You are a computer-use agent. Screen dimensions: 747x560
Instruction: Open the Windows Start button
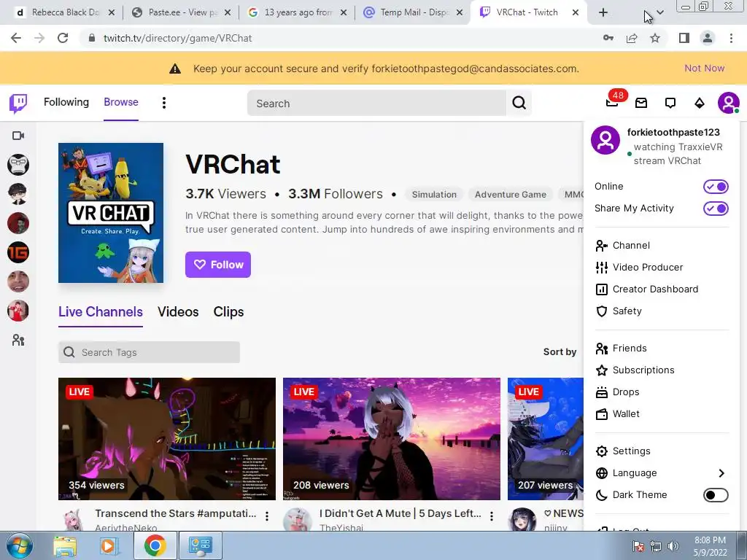click(19, 545)
